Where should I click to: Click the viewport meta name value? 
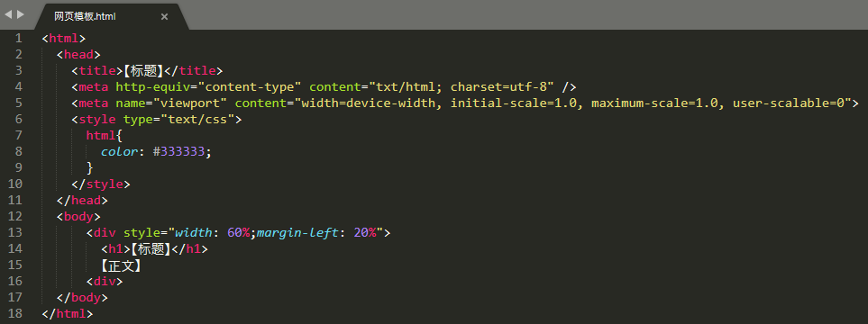coord(190,103)
